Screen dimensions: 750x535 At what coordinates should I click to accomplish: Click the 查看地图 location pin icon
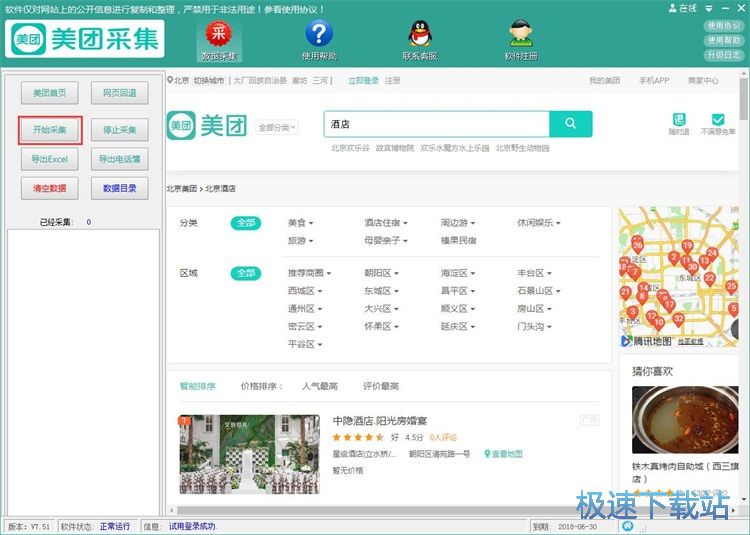[489, 454]
